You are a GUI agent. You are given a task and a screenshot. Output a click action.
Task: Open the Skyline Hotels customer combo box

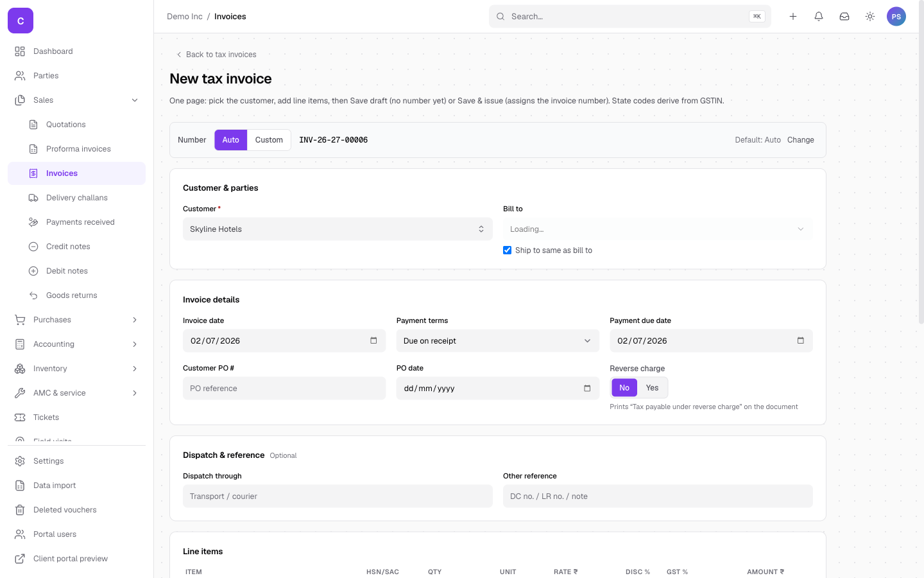click(x=338, y=229)
